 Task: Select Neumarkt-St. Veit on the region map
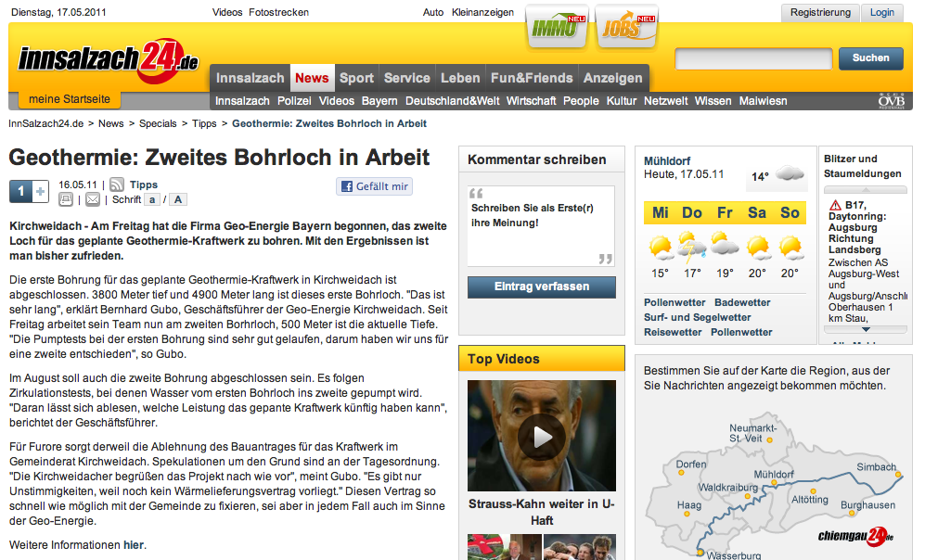(x=752, y=433)
